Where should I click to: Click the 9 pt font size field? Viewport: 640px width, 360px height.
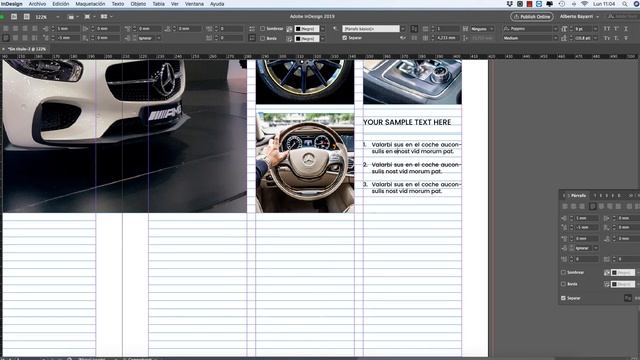(x=583, y=29)
